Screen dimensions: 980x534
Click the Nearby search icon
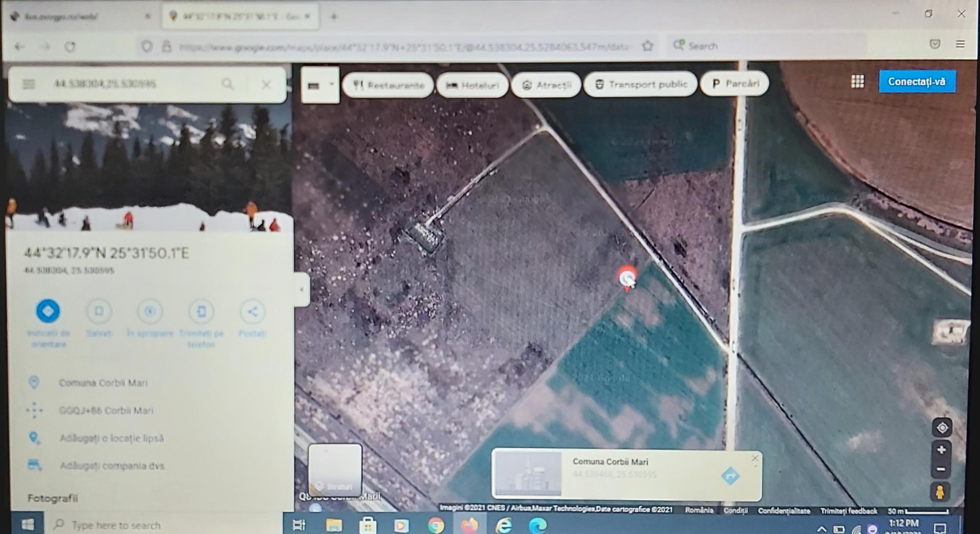(150, 311)
